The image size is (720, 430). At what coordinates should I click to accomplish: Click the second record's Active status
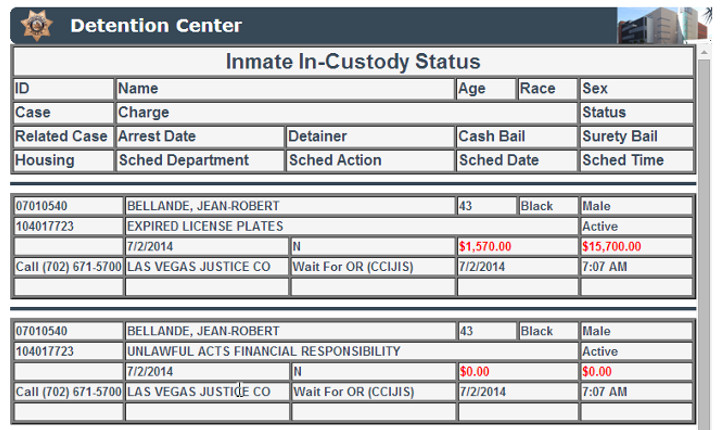tap(600, 351)
